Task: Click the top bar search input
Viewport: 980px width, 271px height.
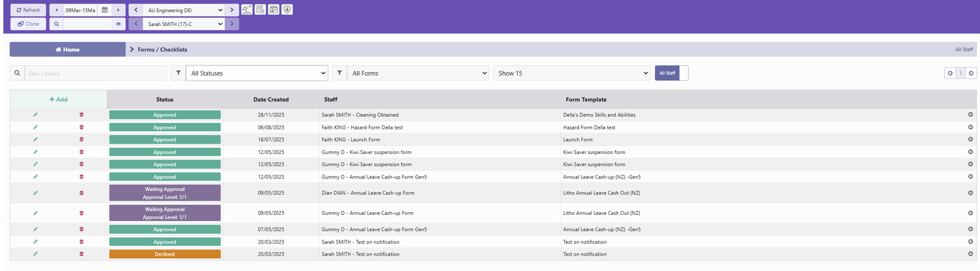Action: [87, 24]
